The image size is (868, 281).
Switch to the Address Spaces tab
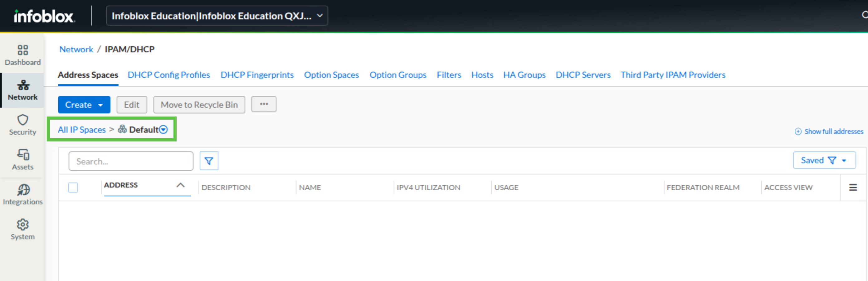88,75
